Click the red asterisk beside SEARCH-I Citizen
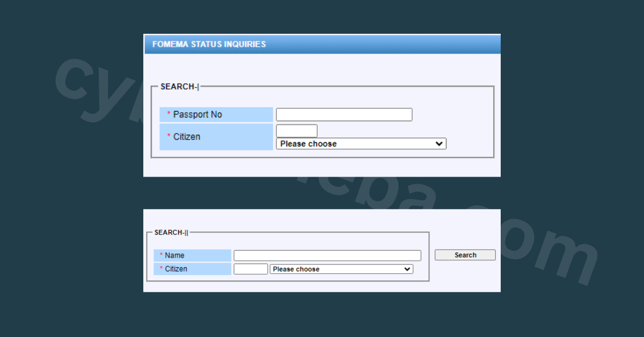644x337 pixels. [169, 137]
